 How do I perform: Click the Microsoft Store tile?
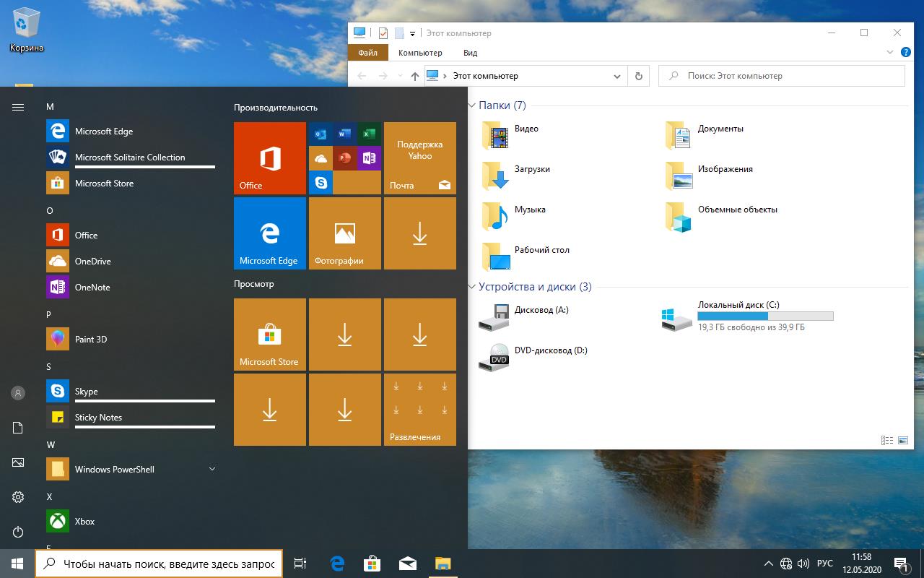pyautogui.click(x=270, y=335)
